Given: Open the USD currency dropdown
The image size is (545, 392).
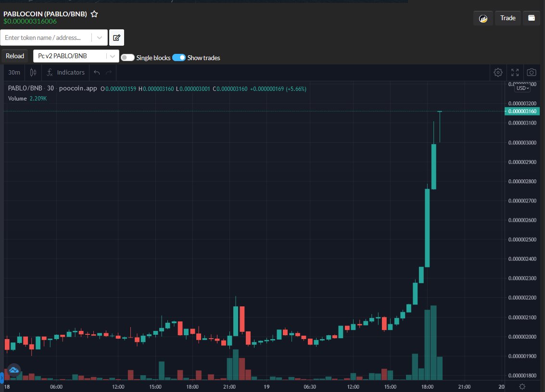Looking at the screenshot, I should point(522,88).
